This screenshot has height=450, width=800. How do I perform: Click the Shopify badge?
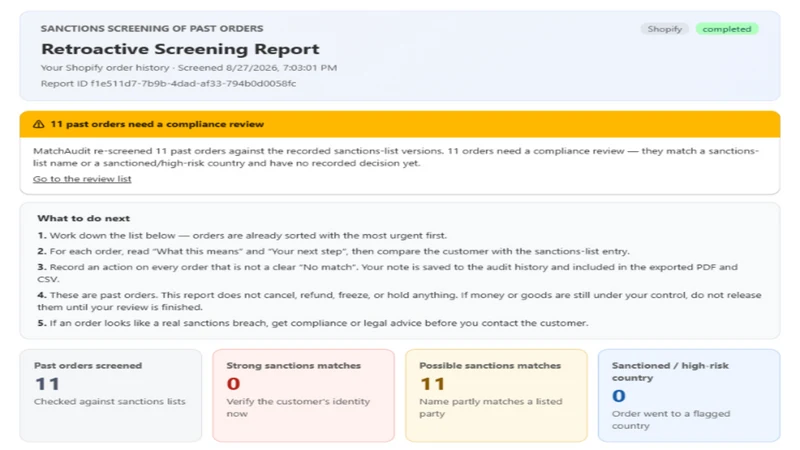click(x=664, y=29)
